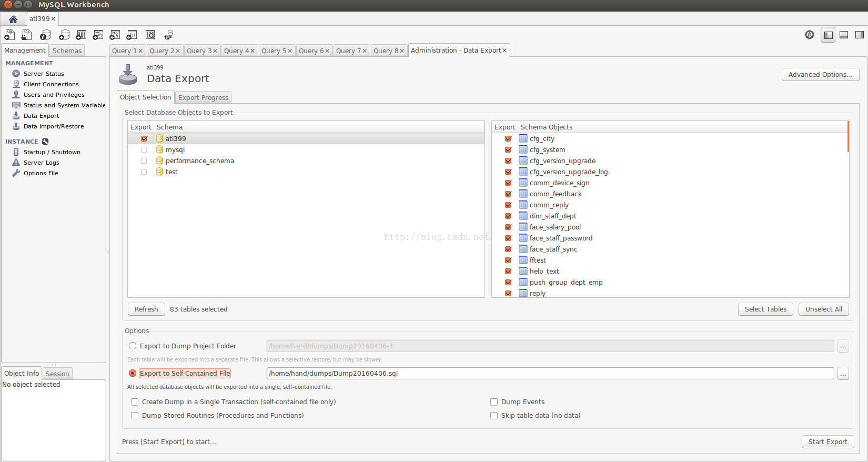Image resolution: width=868 pixels, height=462 pixels.
Task: Reconnect to DBMS toolbar icon
Action: 169,35
